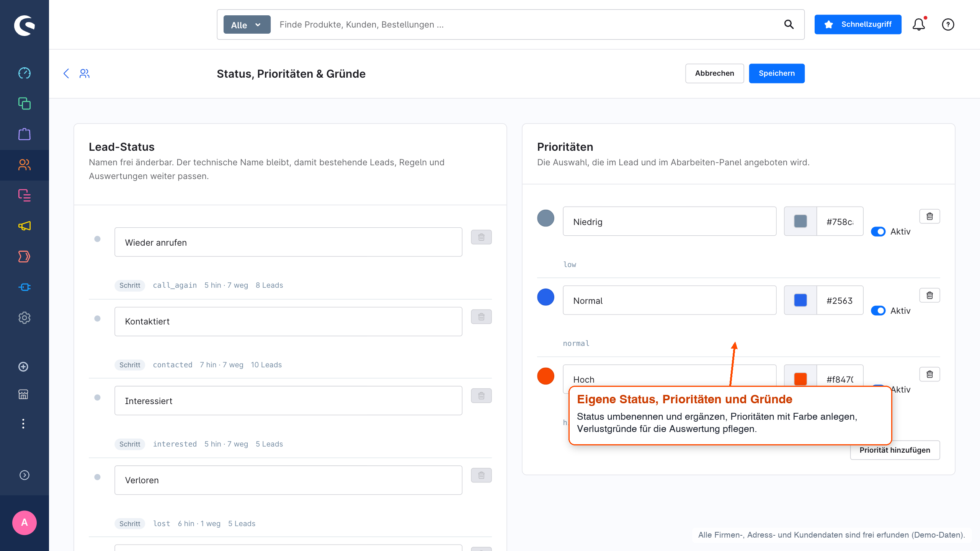The image size is (980, 551).
Task: Click the Speichern button
Action: pyautogui.click(x=777, y=73)
